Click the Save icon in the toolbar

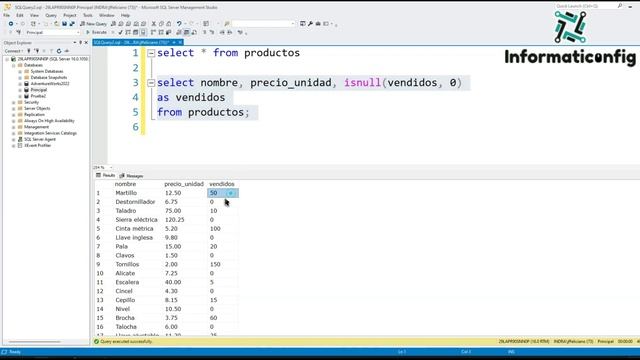pos(64,24)
